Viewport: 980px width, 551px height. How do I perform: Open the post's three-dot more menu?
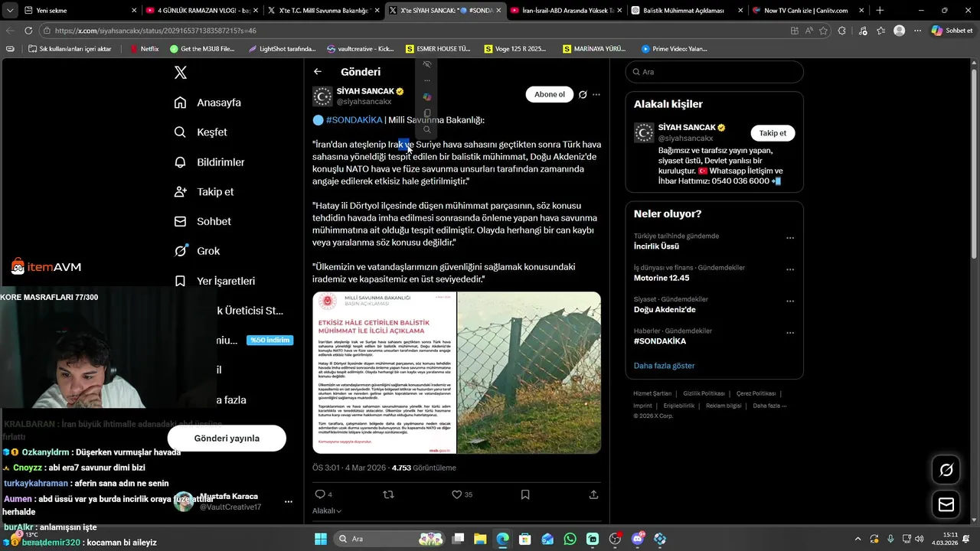pos(596,95)
